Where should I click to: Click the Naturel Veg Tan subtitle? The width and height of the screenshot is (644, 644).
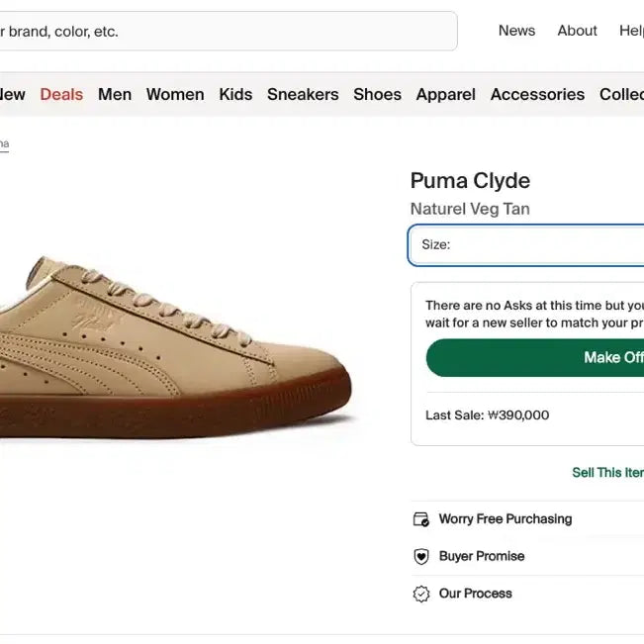pyautogui.click(x=470, y=209)
